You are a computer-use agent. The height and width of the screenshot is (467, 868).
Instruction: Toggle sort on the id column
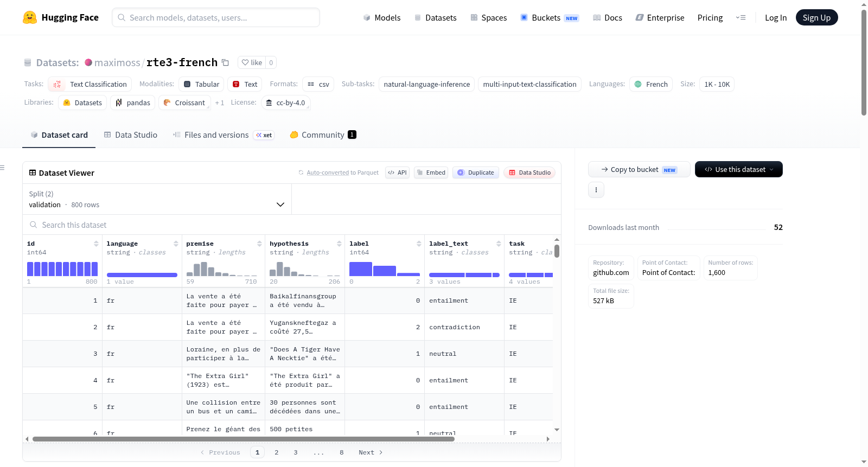[96, 244]
